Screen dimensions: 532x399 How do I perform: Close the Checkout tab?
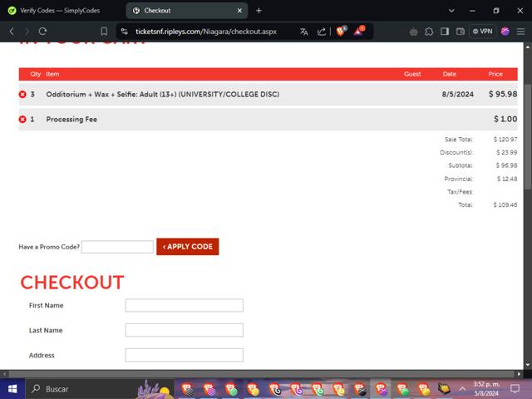pyautogui.click(x=239, y=11)
